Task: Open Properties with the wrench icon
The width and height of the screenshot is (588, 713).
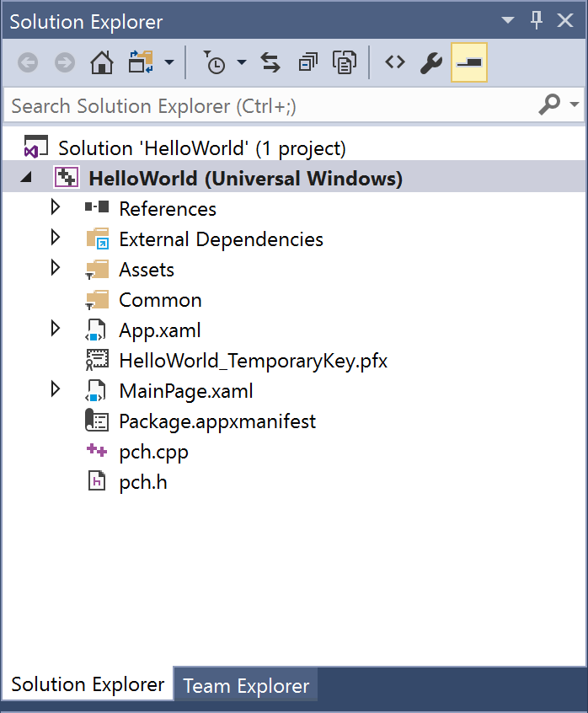Action: point(431,62)
